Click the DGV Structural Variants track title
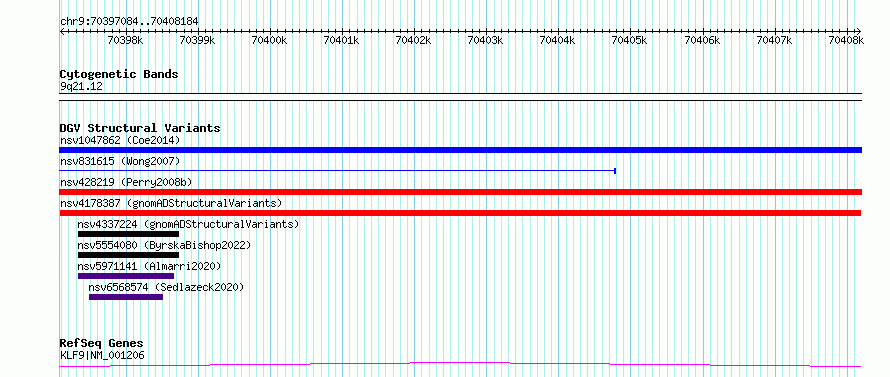Image resolution: width=890 pixels, height=377 pixels. 140,128
